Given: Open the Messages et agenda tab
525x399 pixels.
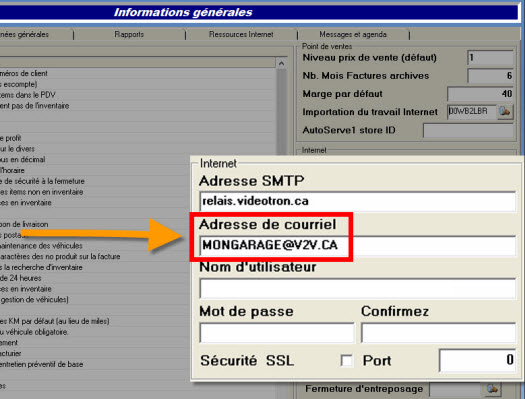Looking at the screenshot, I should click(353, 34).
